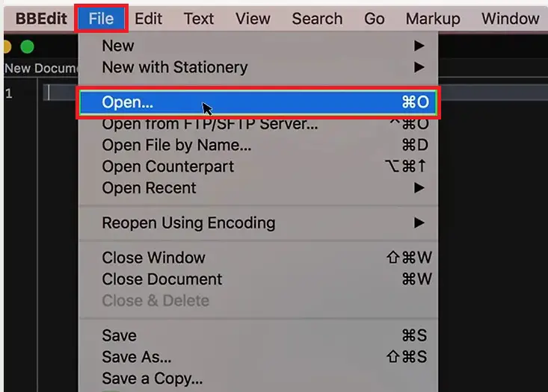Open the Go menu
This screenshot has width=548, height=392.
coord(374,19)
